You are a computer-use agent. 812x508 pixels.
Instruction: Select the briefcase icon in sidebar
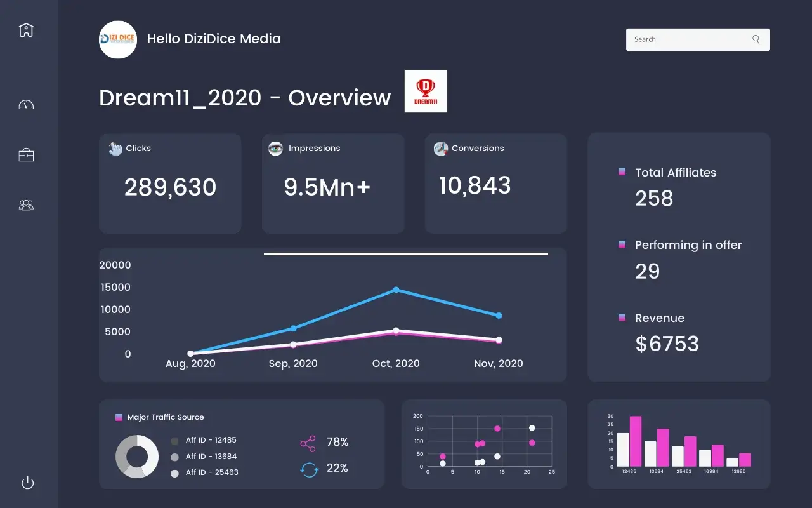tap(26, 155)
